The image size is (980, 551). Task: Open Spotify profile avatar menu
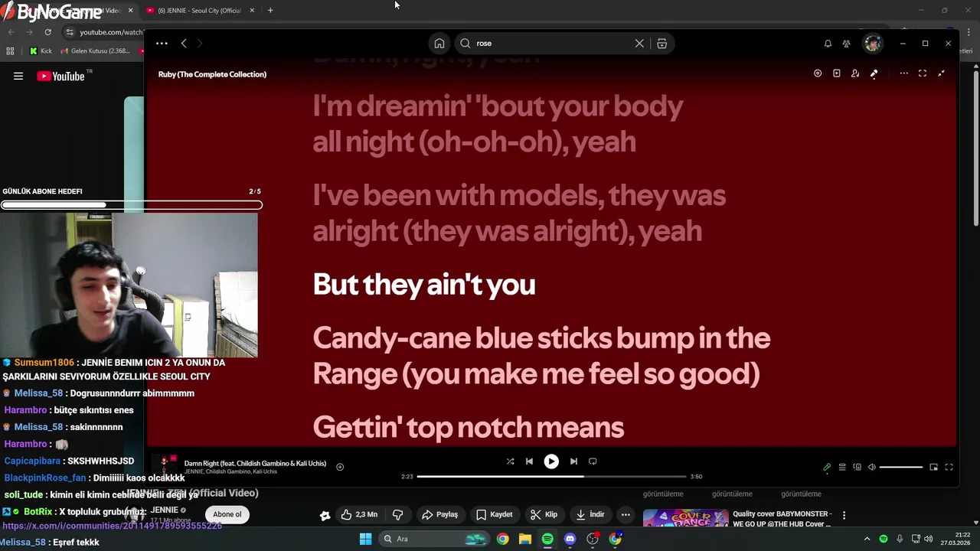873,44
